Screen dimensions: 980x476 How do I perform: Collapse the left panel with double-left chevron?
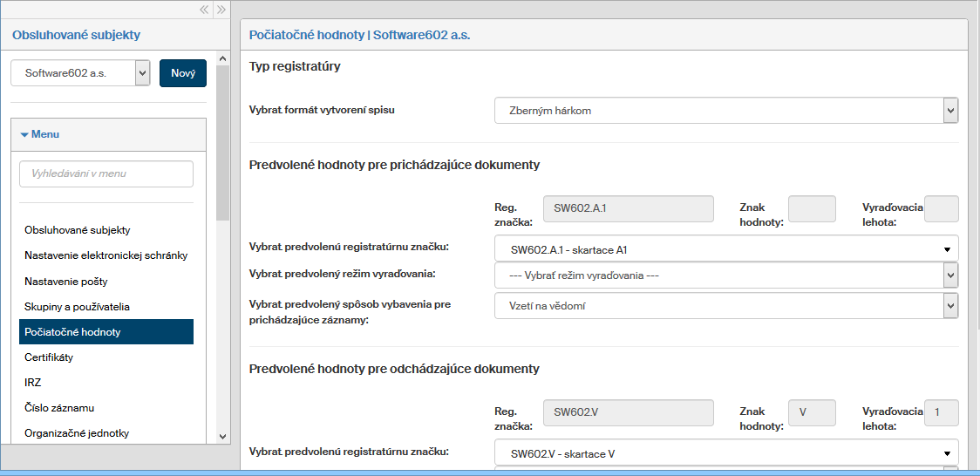(x=204, y=10)
